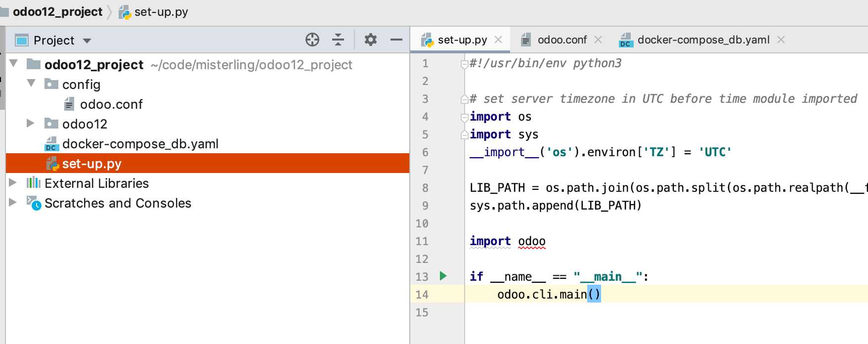Click line number 8 in the gutter
Screen dimensions: 868x344
point(425,188)
